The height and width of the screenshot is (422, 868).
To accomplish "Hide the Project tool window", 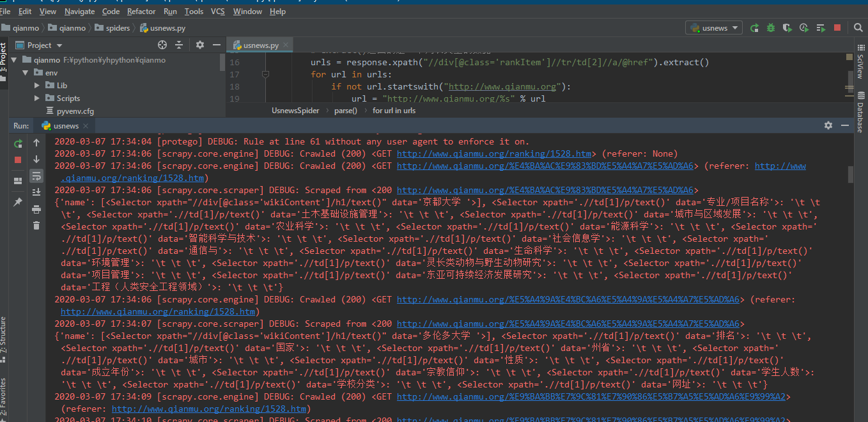I will pyautogui.click(x=216, y=45).
